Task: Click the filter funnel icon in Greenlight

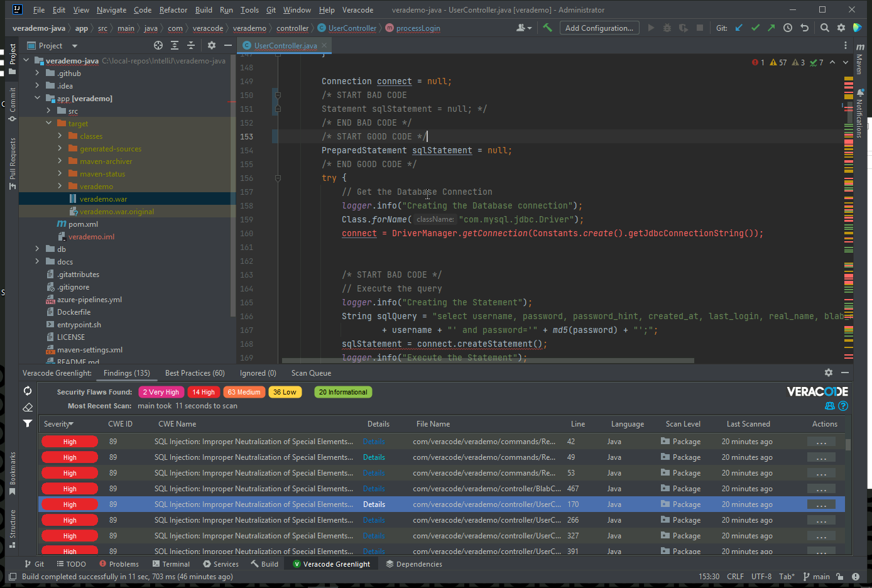Action: (28, 423)
